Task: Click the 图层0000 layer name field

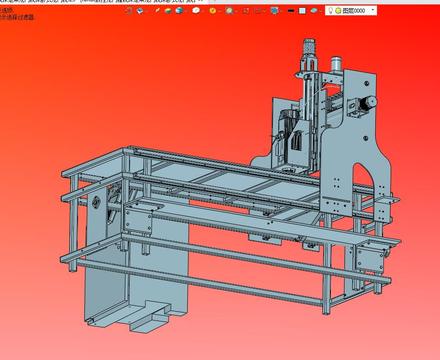Action: [354, 11]
